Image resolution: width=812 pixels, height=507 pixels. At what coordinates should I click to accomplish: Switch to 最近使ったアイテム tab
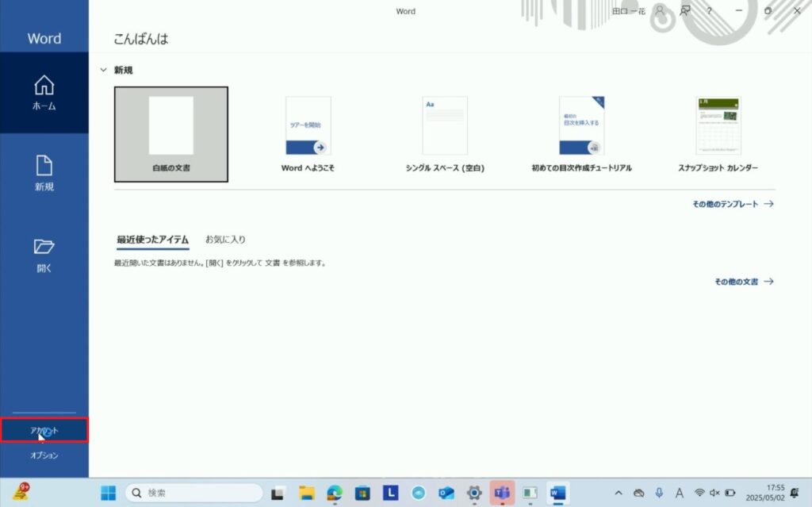[153, 240]
